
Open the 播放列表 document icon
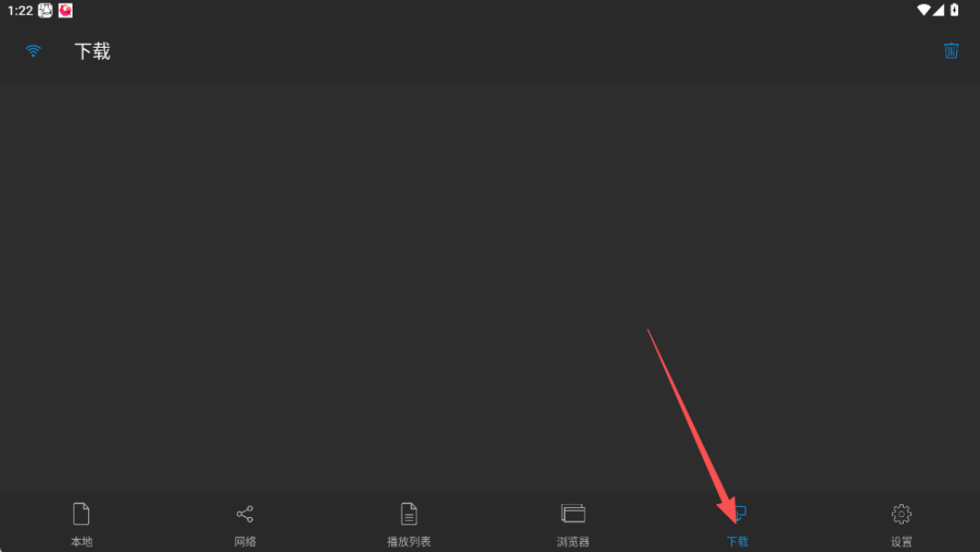409,514
